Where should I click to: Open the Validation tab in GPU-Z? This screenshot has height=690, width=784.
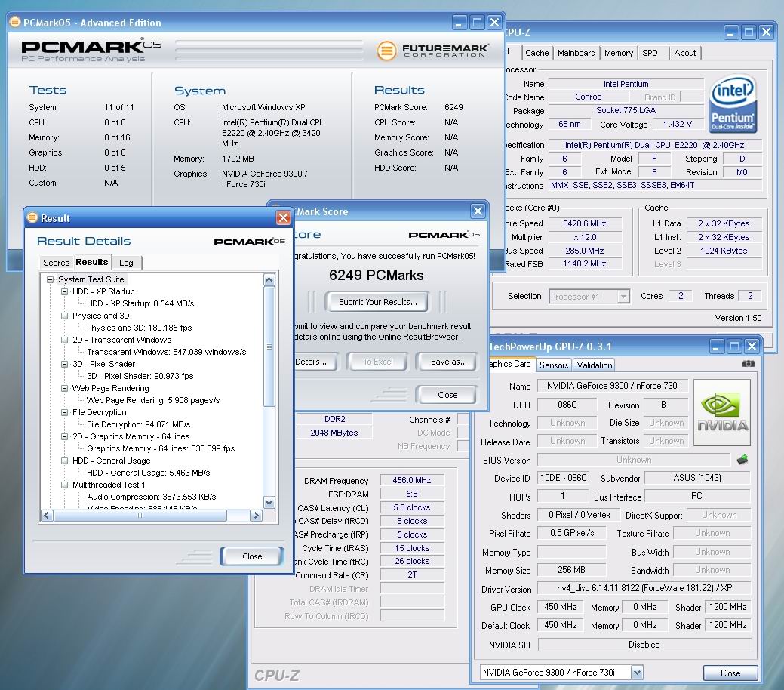pos(595,365)
